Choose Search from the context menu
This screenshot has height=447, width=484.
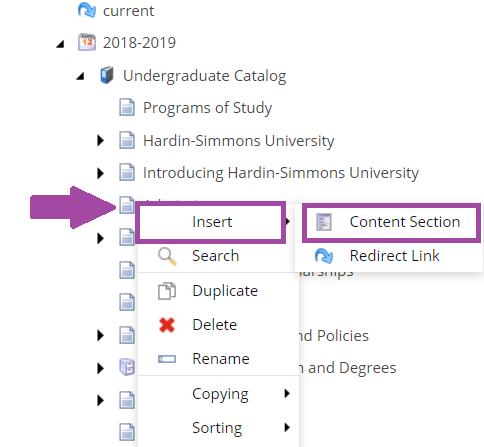coord(215,256)
